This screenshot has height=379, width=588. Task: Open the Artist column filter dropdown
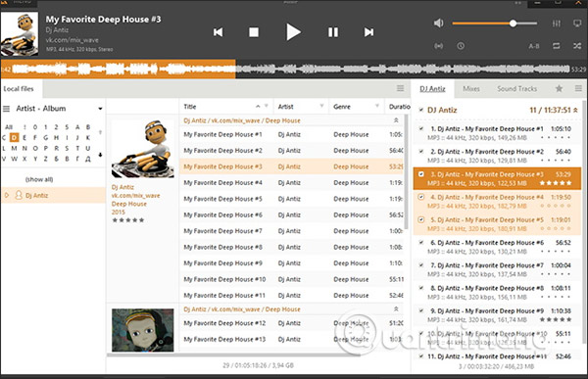pyautogui.click(x=321, y=107)
